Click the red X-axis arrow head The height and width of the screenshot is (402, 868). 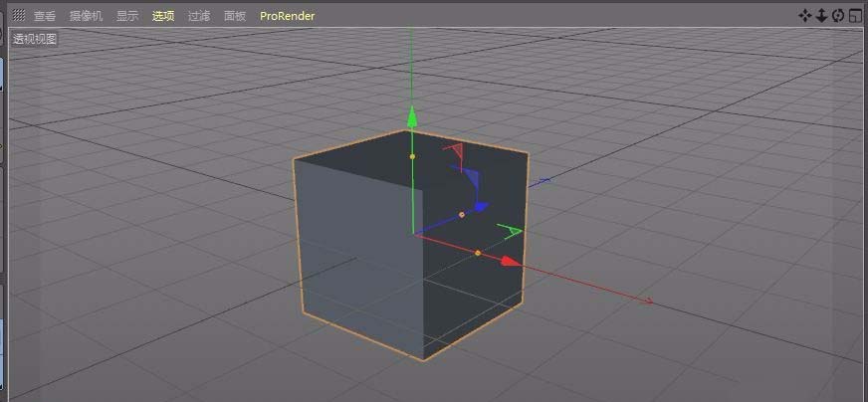[x=510, y=261]
